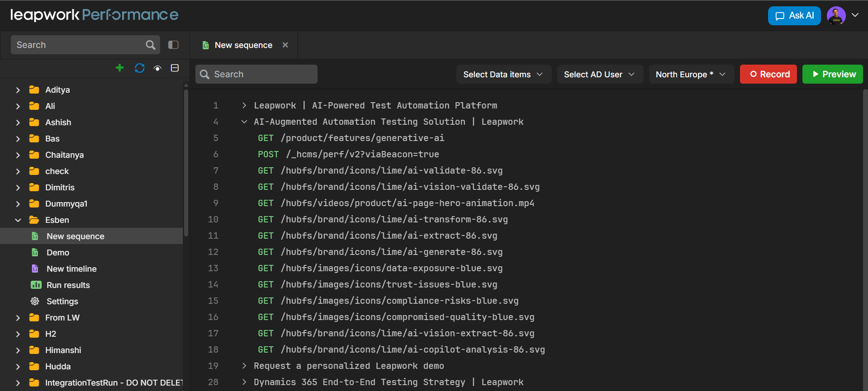The image size is (868, 391).
Task: Toggle the sidebar panel icon
Action: pos(173,45)
